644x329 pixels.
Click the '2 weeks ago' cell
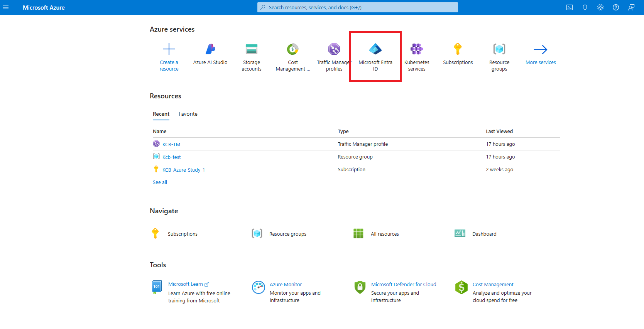pos(499,170)
